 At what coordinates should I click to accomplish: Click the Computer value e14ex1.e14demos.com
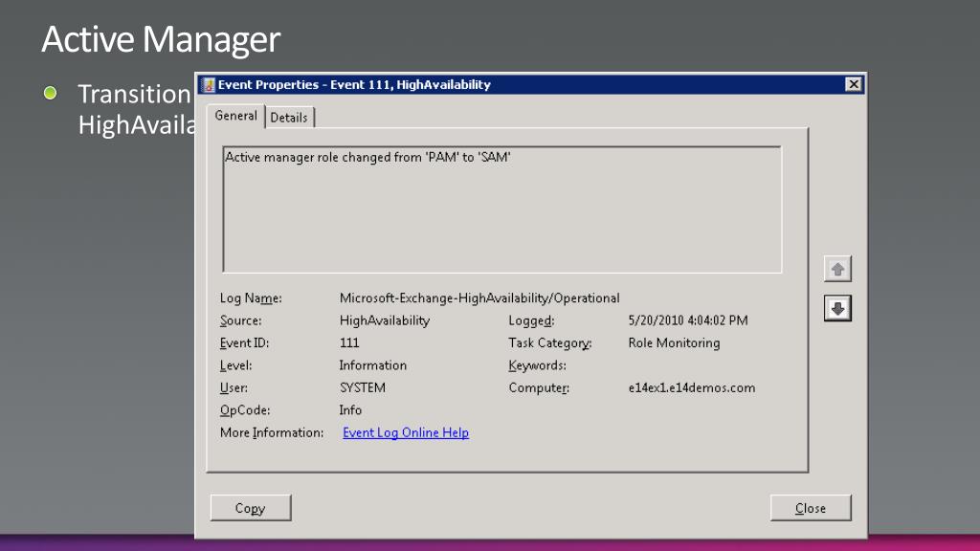coord(691,388)
